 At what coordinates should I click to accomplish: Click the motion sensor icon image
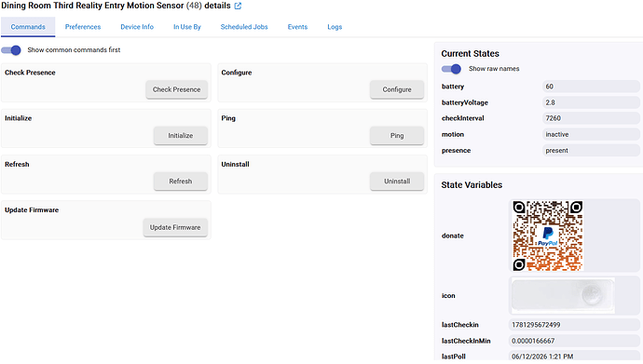tap(563, 295)
